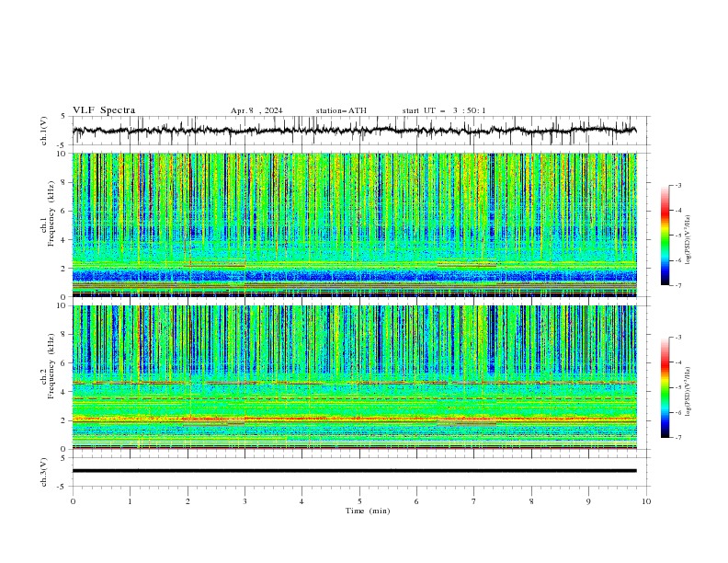Click the ch.1 colorbar log(PSD) label
Viewport: 728px width, 563px height.
point(688,240)
